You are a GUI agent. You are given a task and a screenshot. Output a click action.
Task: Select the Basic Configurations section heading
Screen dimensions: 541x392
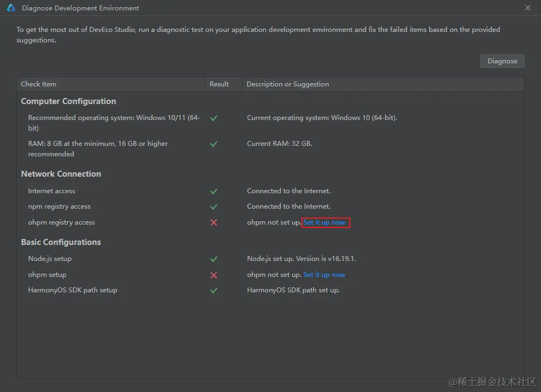point(61,242)
